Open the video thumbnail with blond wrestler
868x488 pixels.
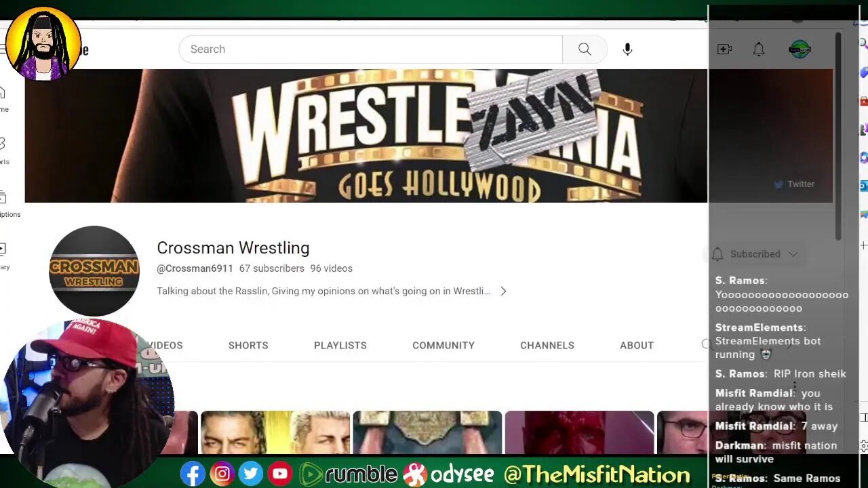[275, 432]
